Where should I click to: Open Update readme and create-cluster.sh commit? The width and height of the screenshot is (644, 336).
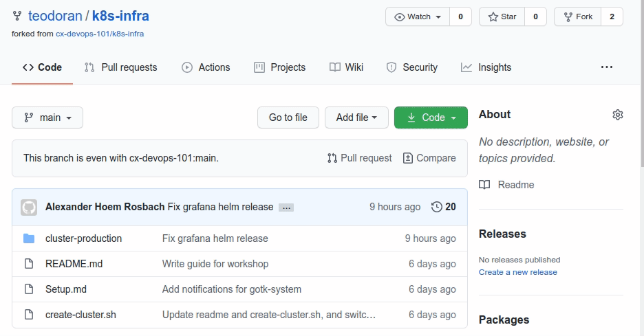pos(269,315)
